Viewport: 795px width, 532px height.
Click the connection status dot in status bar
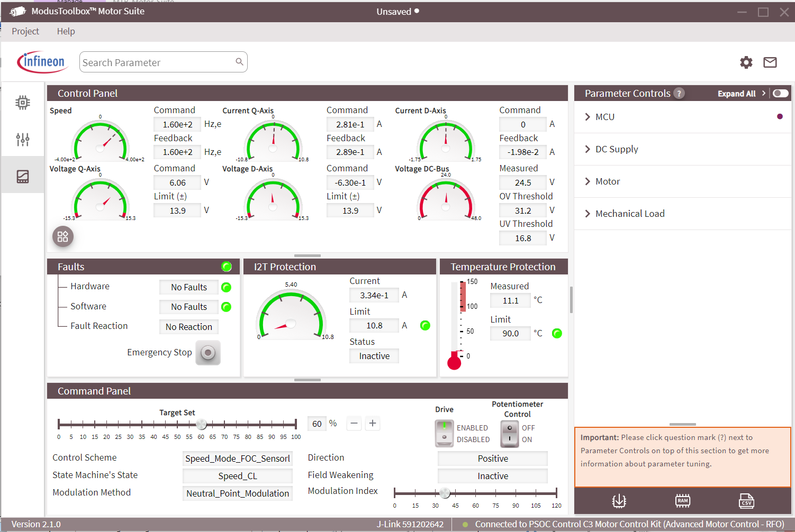coord(465,525)
